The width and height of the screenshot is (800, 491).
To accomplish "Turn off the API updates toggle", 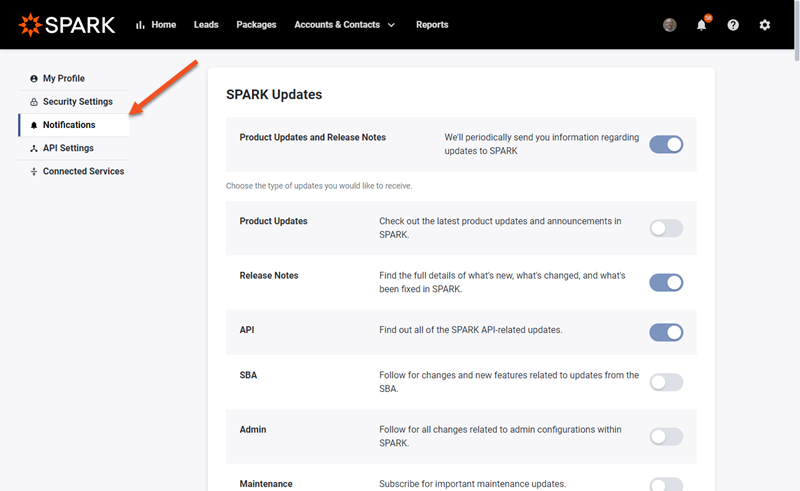I will click(x=666, y=332).
